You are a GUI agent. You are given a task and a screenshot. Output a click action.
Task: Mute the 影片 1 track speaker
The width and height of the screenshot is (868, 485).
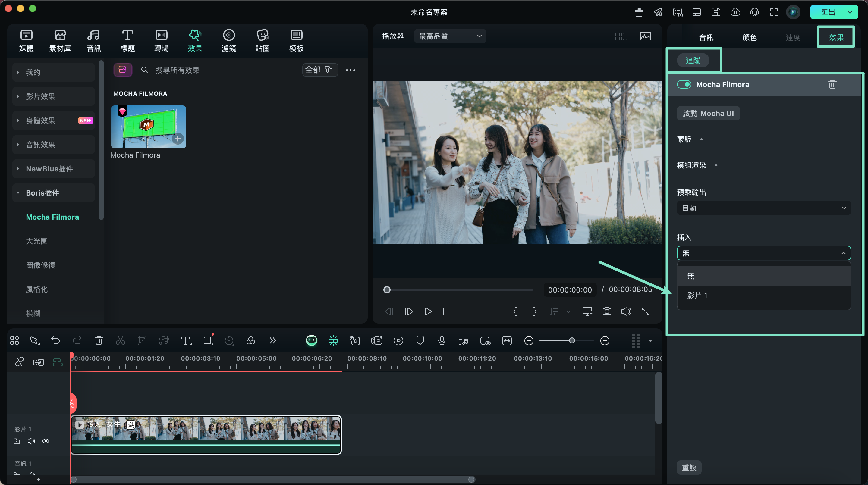click(x=31, y=441)
